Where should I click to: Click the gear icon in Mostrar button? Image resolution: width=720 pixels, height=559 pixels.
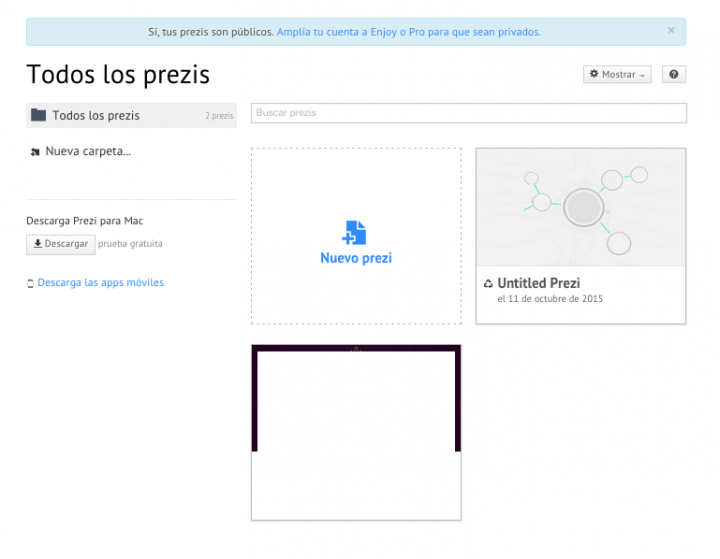click(594, 75)
